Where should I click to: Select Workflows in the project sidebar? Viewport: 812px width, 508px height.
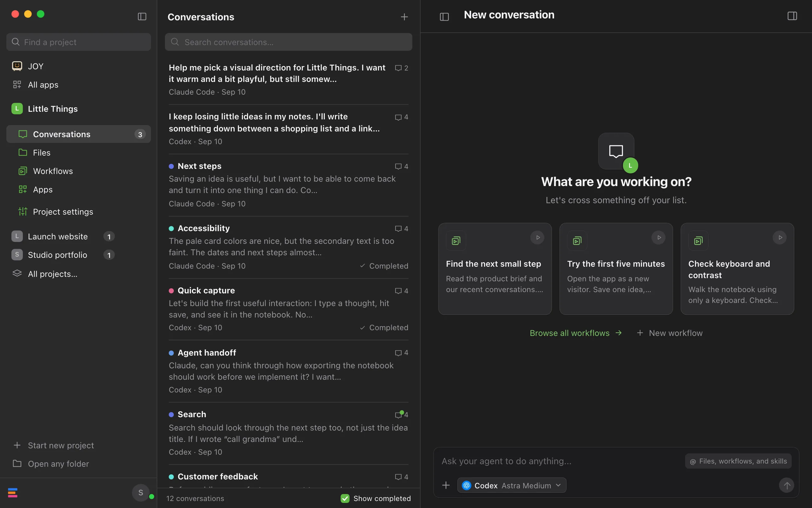point(79,171)
